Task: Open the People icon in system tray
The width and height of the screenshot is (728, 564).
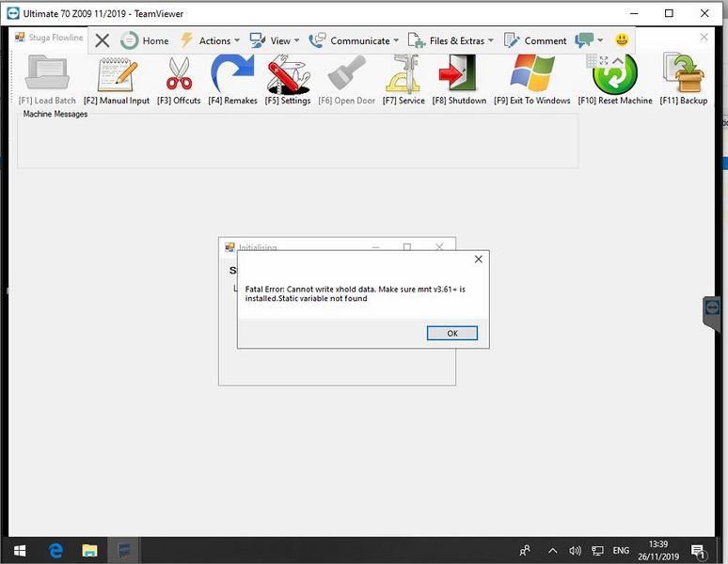Action: coord(525,551)
